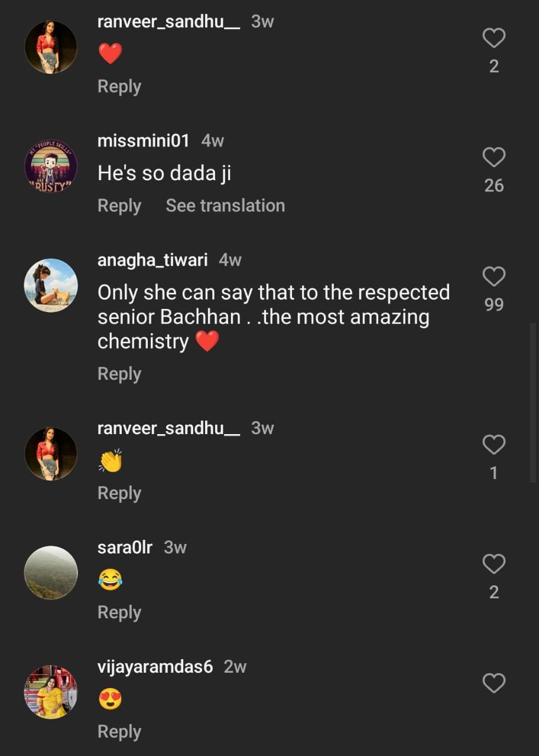This screenshot has height=756, width=539.
Task: Tap the heart on vijayaramdas6's comment
Action: 493,684
